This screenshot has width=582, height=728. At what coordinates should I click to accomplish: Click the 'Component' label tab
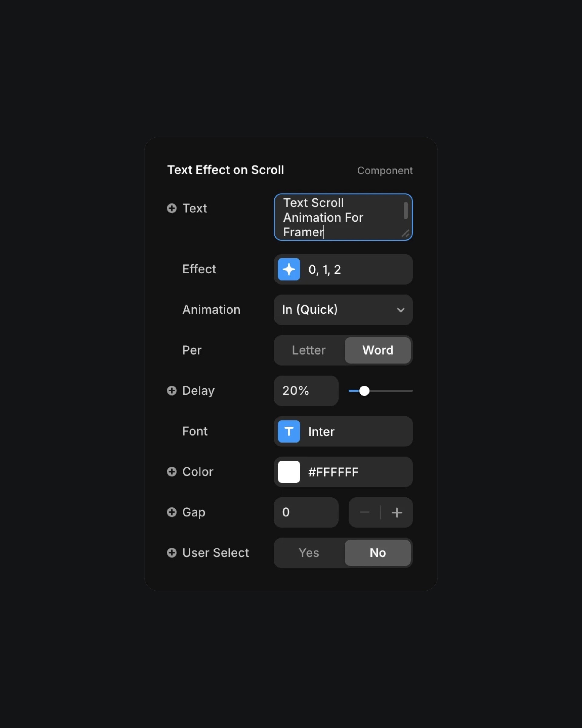[x=385, y=170]
